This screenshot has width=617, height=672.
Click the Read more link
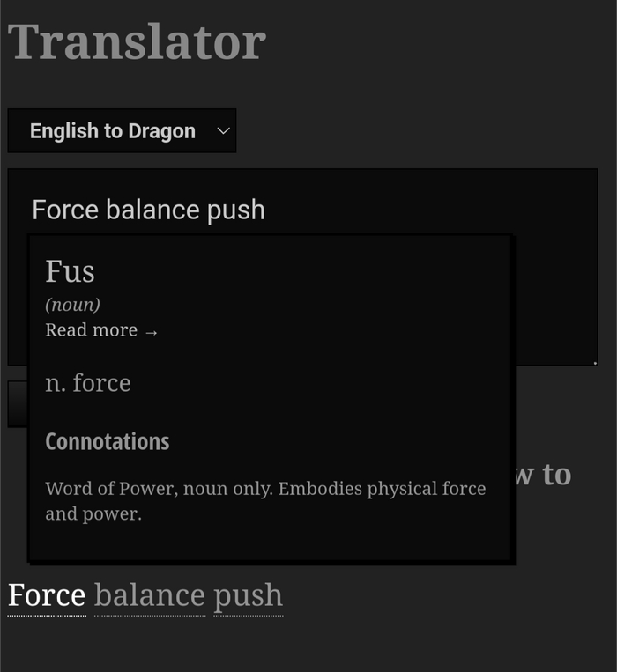tap(92, 330)
